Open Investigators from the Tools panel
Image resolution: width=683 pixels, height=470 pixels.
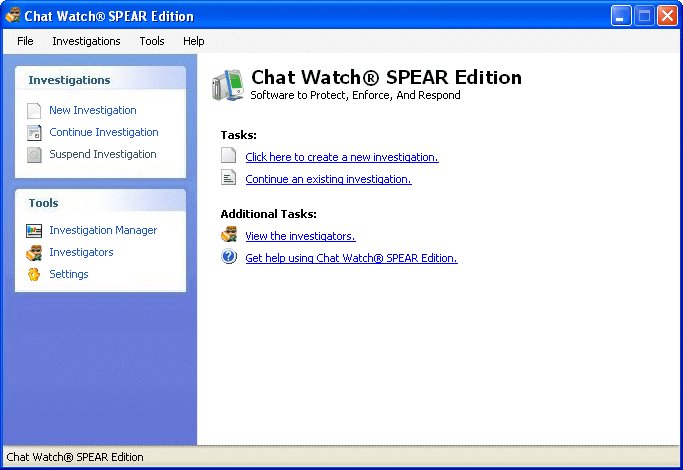click(x=81, y=252)
